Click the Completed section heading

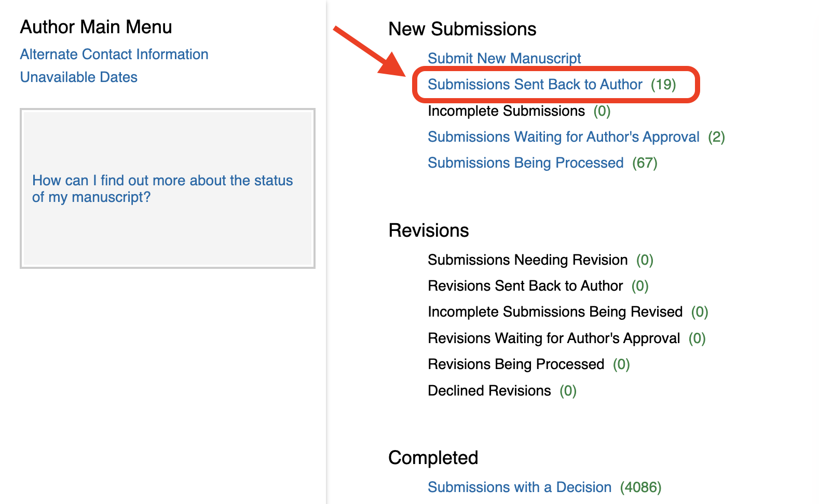click(x=433, y=458)
